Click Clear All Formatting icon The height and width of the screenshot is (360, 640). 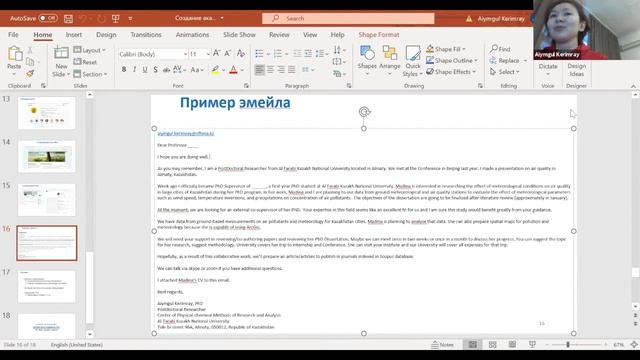(241, 53)
